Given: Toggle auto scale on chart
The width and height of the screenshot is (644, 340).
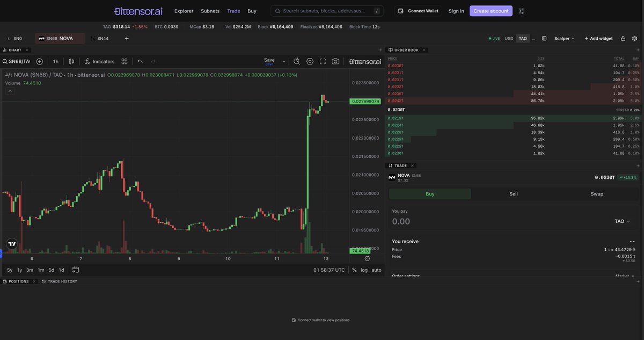Looking at the screenshot, I should [x=377, y=270].
